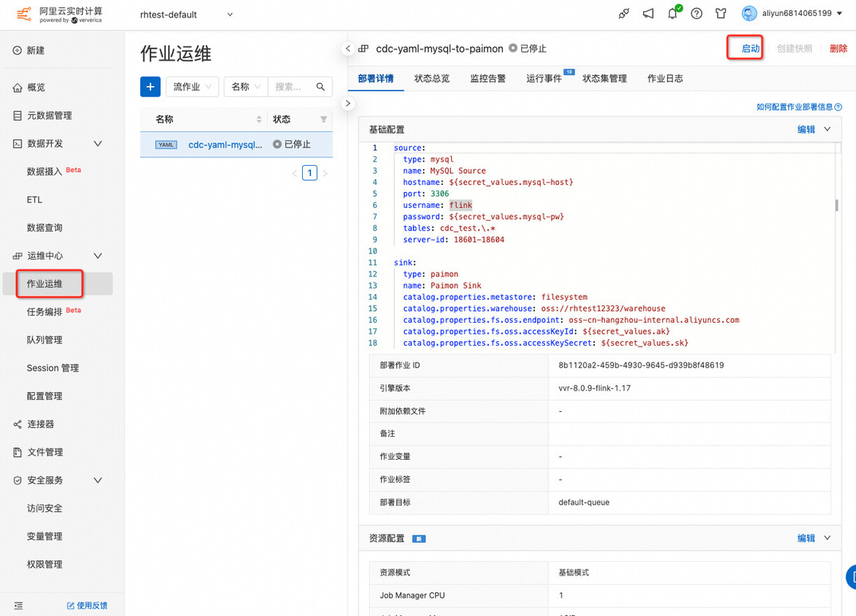
Task: Click 启动 to start the job
Action: pos(750,49)
